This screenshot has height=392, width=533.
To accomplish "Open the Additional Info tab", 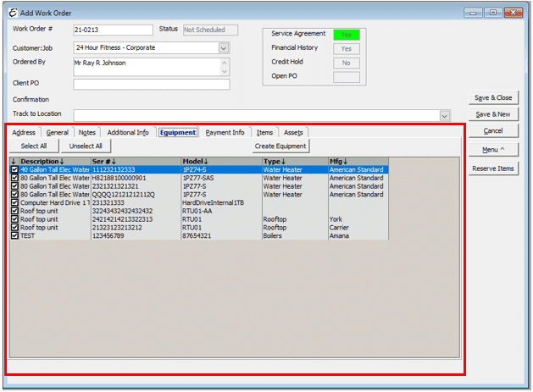I will (x=128, y=132).
